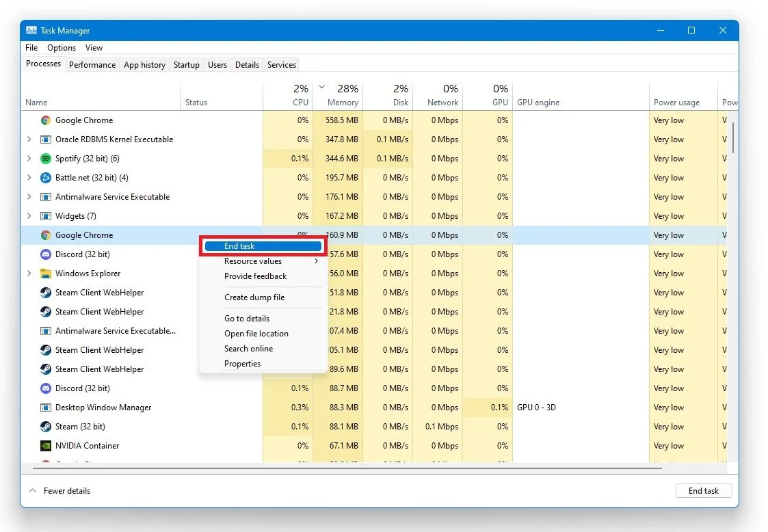The image size is (768, 532).
Task: Switch to the Performance tab
Action: click(x=92, y=64)
